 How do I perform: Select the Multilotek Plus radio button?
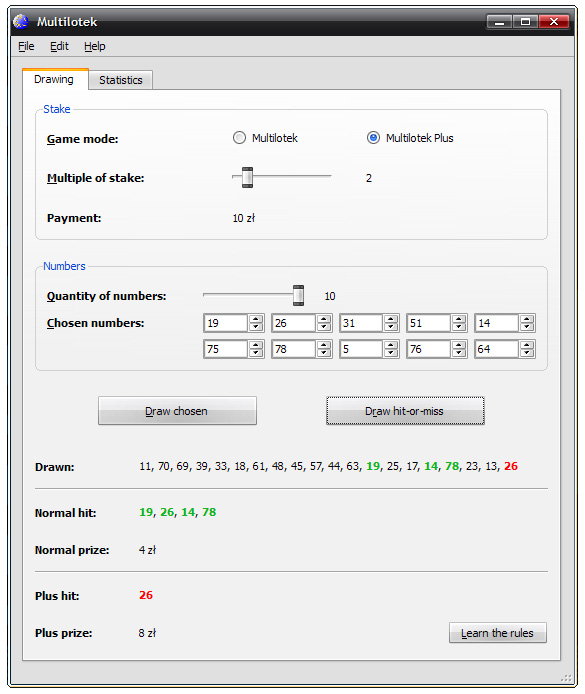click(x=373, y=138)
